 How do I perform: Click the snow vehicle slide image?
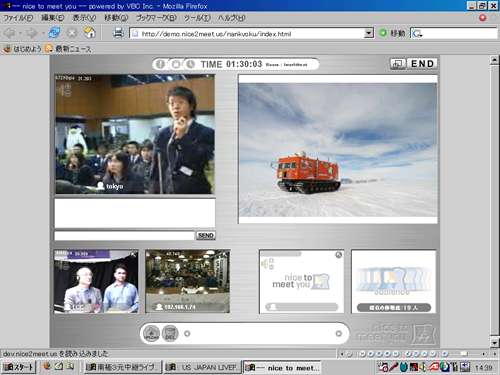coord(338,149)
